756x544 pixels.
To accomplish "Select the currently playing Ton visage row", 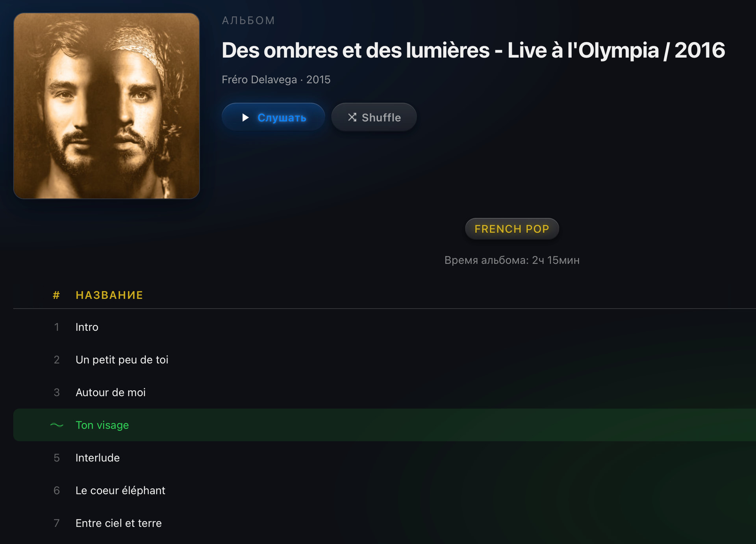I will (x=385, y=425).
